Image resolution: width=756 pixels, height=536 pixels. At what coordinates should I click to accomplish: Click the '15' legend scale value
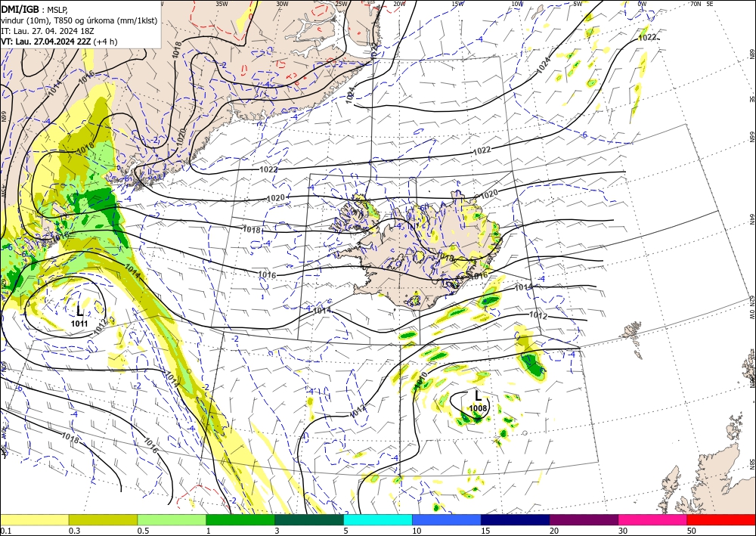(485, 531)
